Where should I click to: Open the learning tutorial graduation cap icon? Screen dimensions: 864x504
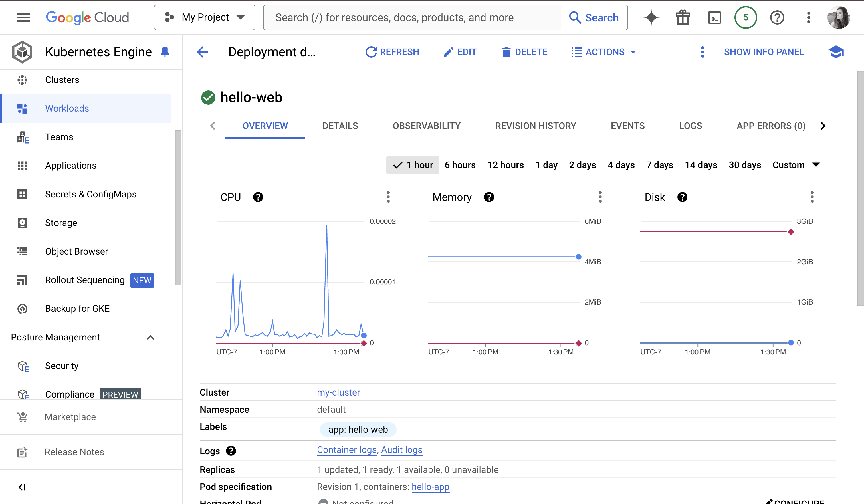pos(836,52)
